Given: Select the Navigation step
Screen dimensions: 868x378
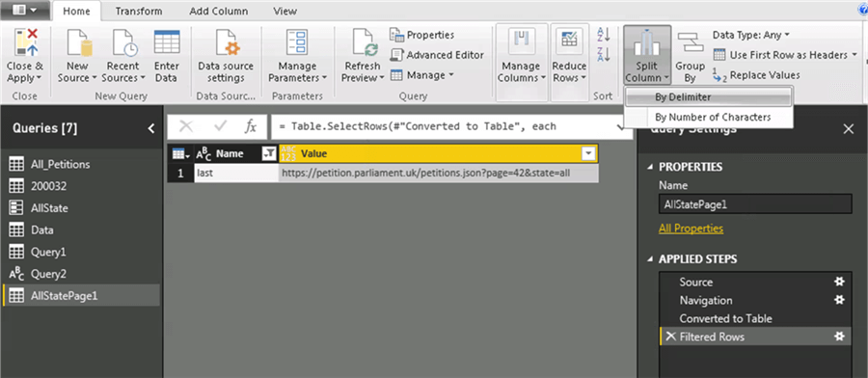Looking at the screenshot, I should pyautogui.click(x=754, y=300).
